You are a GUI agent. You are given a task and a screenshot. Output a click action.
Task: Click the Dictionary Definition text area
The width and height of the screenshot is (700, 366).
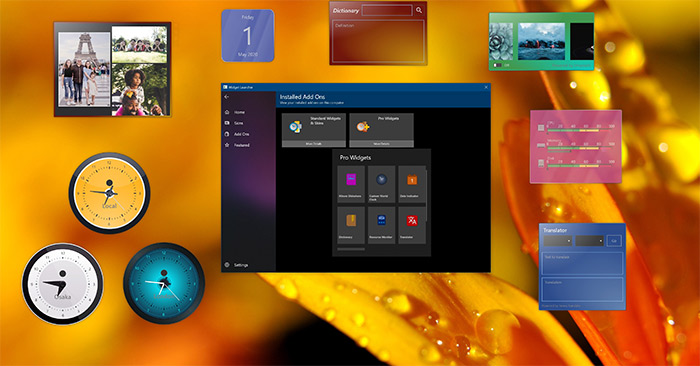point(378,41)
